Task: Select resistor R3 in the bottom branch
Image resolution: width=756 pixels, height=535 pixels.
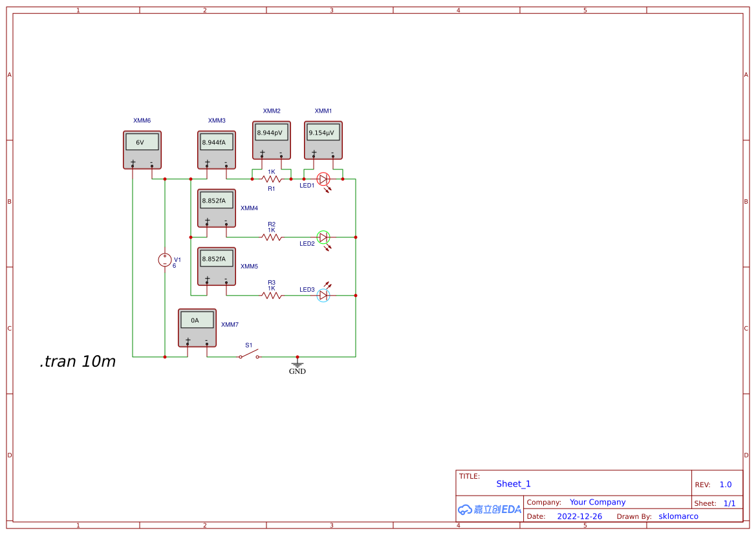Action: (x=272, y=296)
